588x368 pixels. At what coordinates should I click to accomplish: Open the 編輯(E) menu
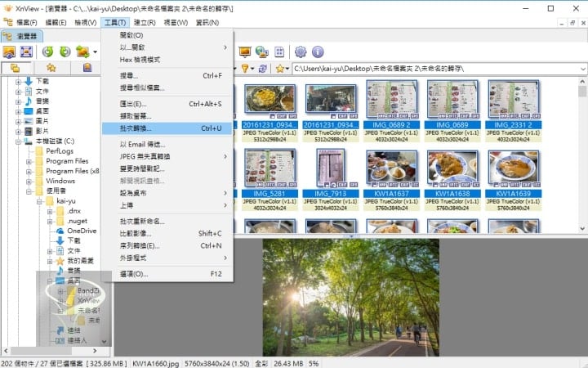tap(56, 23)
